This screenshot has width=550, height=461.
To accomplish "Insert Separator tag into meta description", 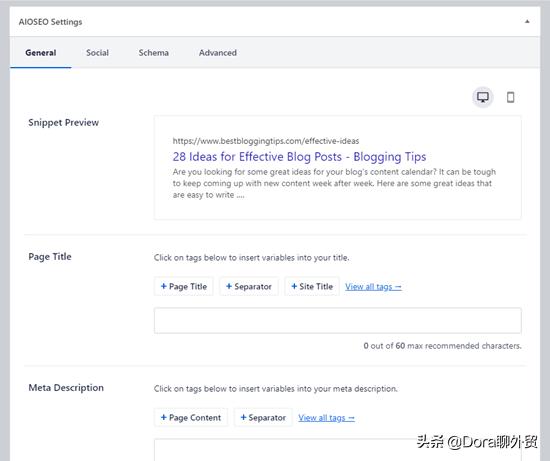I will coord(263,417).
